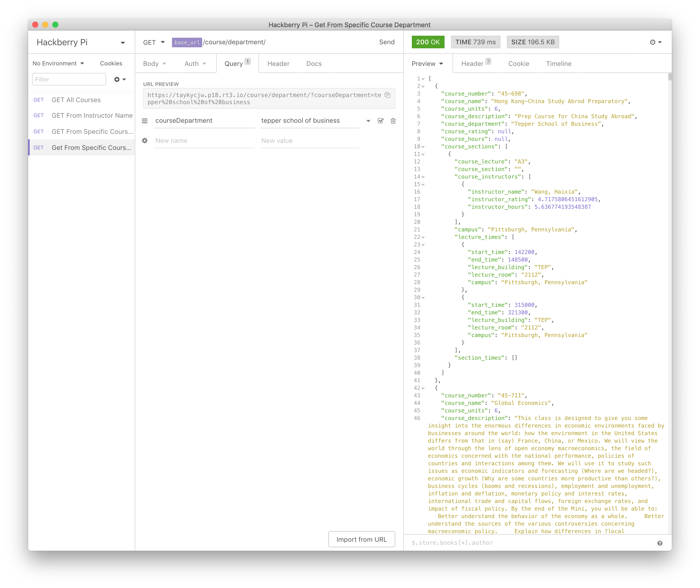Copy the URL preview to clipboard
This screenshot has width=700, height=588.
[x=387, y=95]
